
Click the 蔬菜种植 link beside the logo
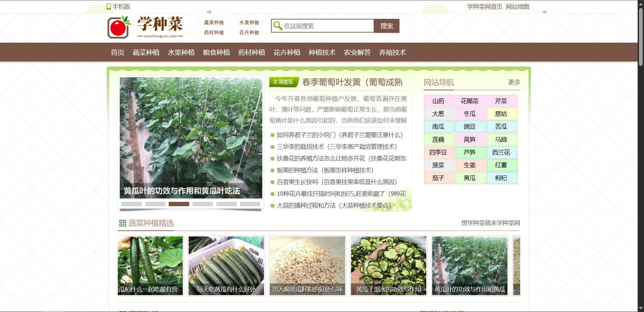click(x=214, y=23)
